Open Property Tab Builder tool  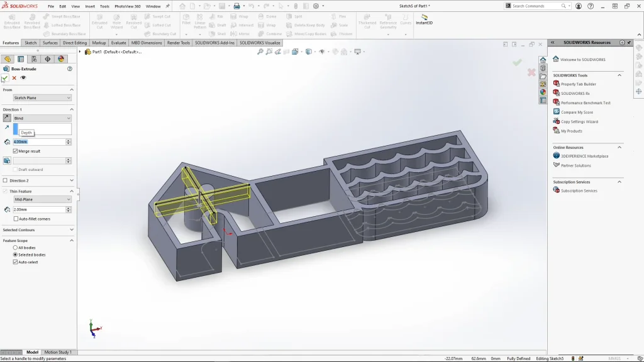(578, 84)
